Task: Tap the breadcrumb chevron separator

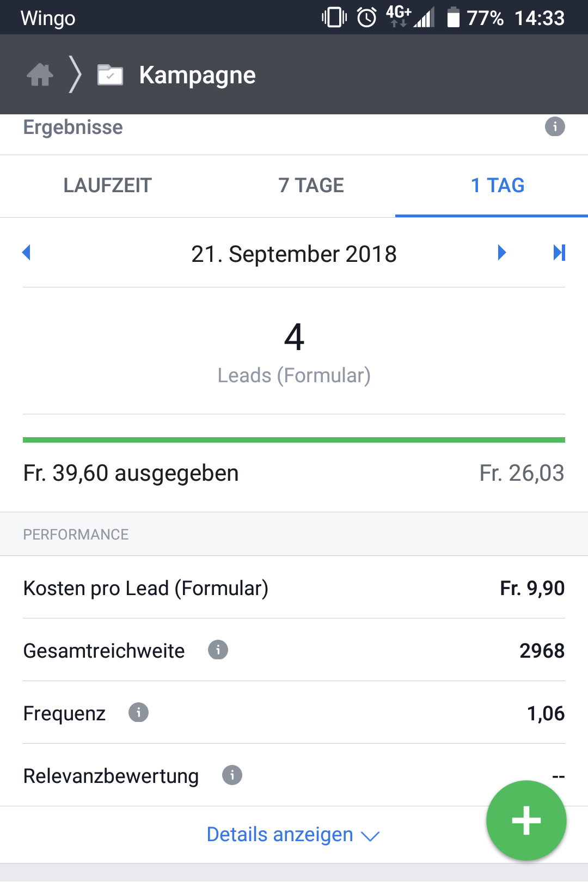Action: tap(75, 75)
